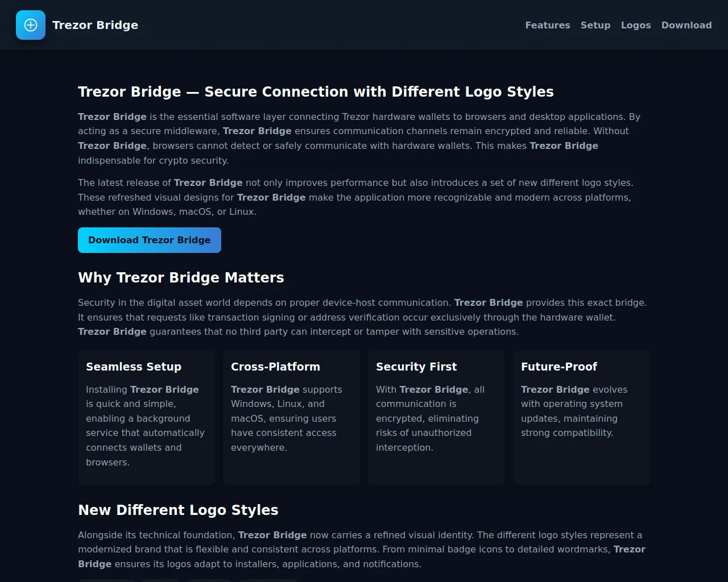Click the Download Trezor Bridge button
This screenshot has height=582, width=728.
tap(150, 240)
